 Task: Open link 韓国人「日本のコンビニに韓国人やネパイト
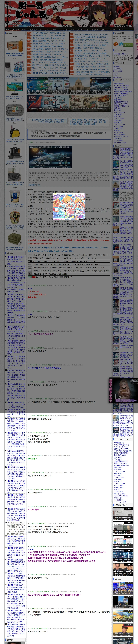(x=51, y=251)
